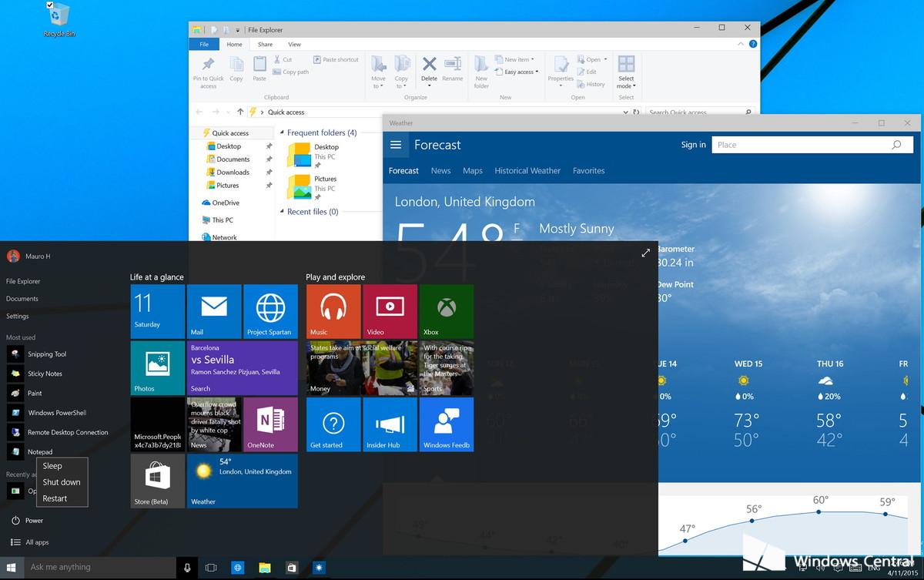Open the OneNote tile

pyautogui.click(x=270, y=424)
